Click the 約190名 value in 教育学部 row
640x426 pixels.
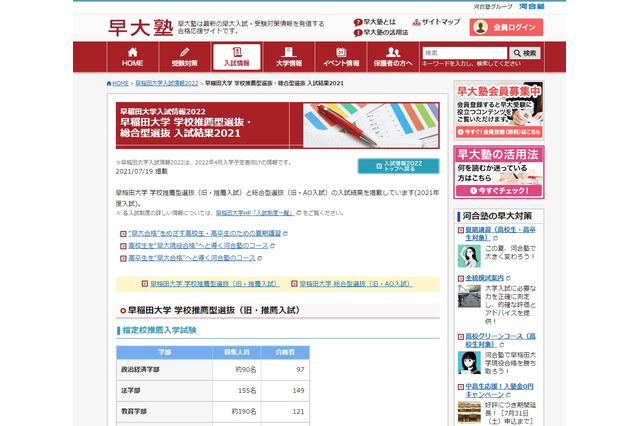pyautogui.click(x=244, y=412)
